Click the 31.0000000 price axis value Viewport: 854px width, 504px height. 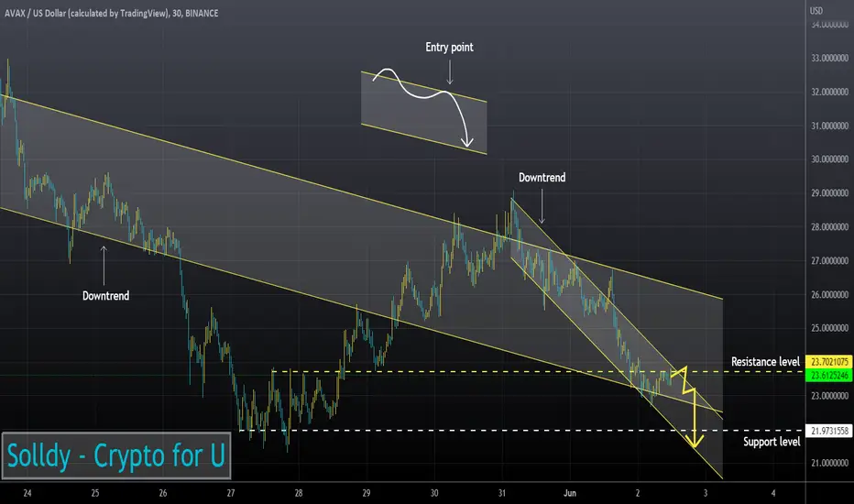point(829,126)
